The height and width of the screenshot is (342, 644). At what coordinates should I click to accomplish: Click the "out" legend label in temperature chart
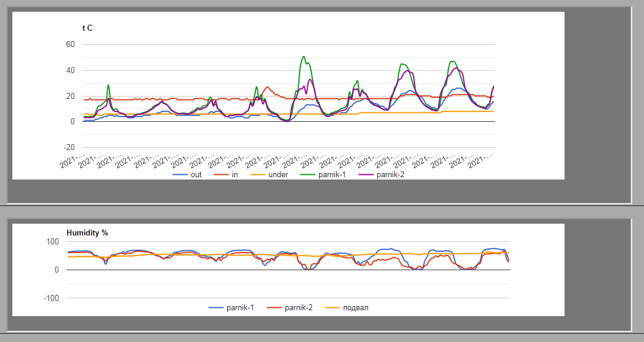pyautogui.click(x=196, y=175)
